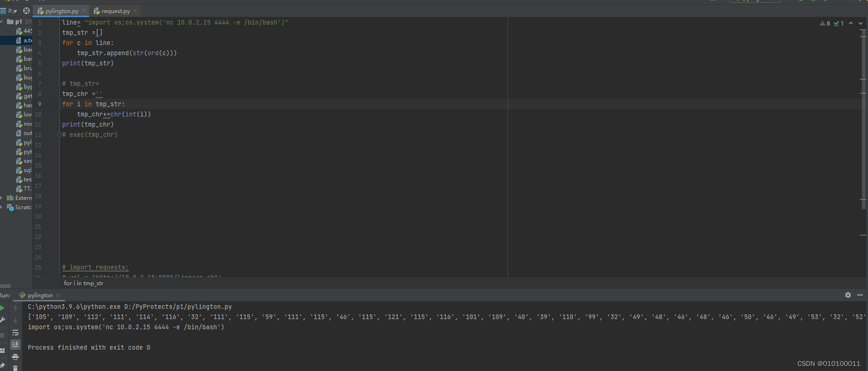Clear console with the trash icon
868x371 pixels.
(x=15, y=368)
